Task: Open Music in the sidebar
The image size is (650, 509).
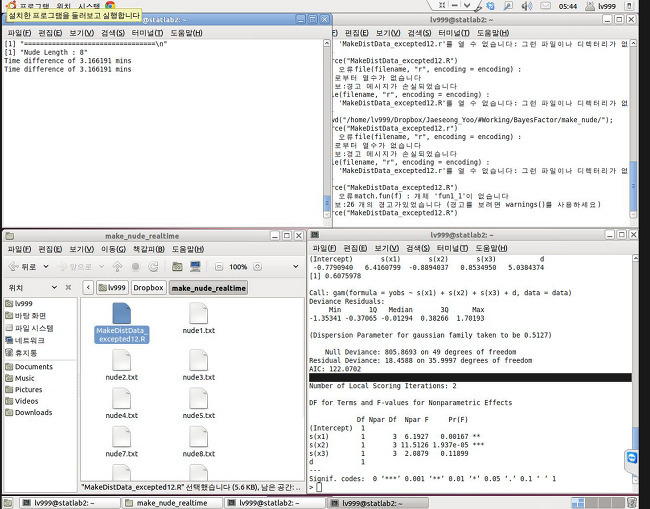Action: 20,378
